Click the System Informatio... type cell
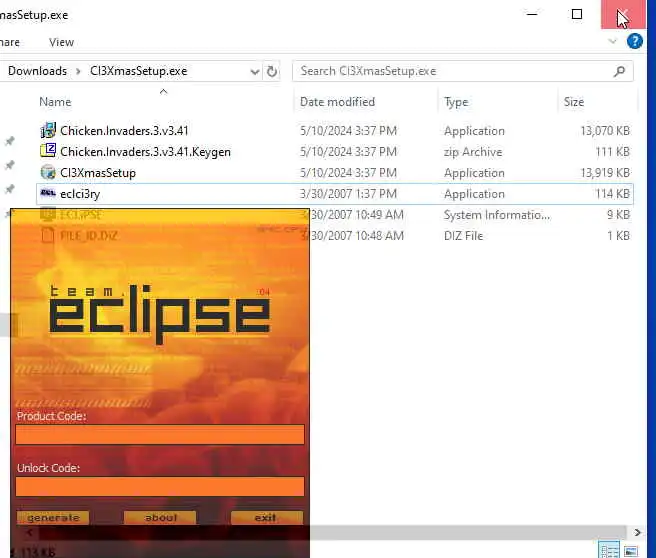Image resolution: width=656 pixels, height=558 pixels. [497, 215]
